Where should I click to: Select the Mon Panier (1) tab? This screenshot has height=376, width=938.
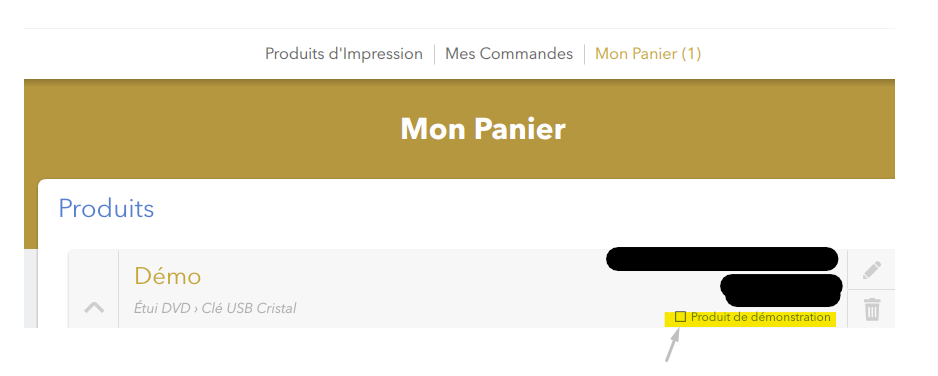tap(648, 54)
